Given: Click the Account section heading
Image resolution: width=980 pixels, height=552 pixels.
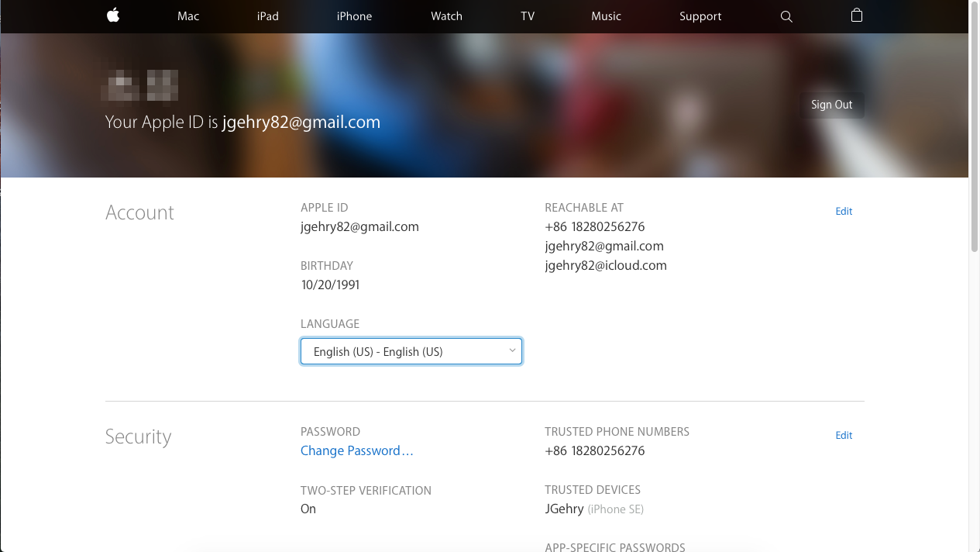Looking at the screenshot, I should coord(139,212).
